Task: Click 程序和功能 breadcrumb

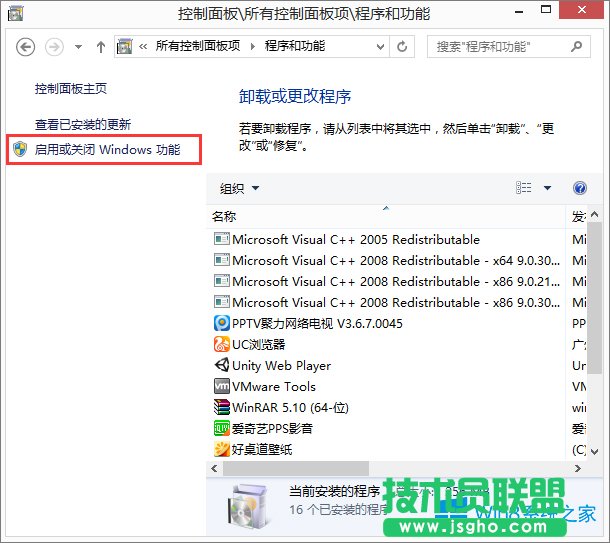Action: pyautogui.click(x=294, y=46)
